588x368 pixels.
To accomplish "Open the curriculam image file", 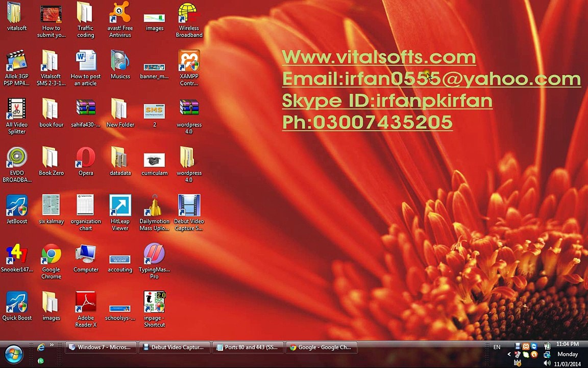I will [155, 164].
